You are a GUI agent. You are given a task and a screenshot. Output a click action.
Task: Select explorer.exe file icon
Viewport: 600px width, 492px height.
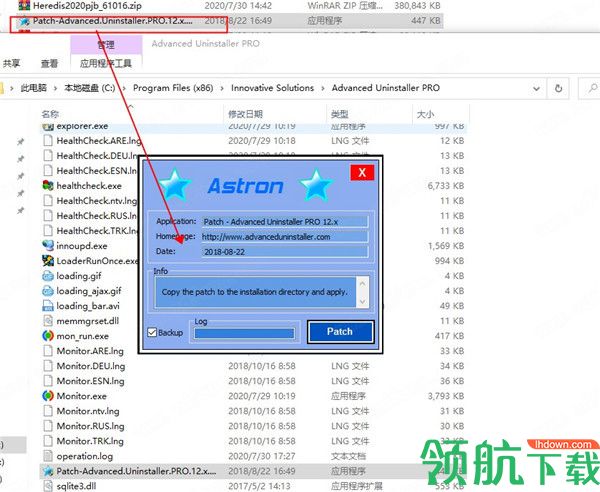click(47, 127)
